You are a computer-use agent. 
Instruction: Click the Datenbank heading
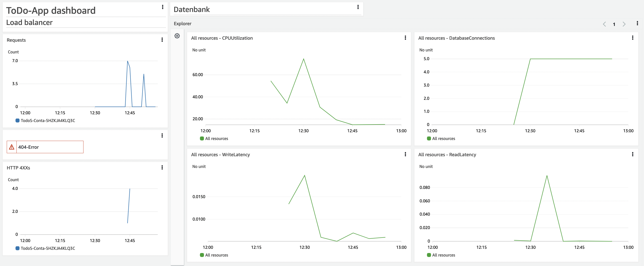pos(191,9)
